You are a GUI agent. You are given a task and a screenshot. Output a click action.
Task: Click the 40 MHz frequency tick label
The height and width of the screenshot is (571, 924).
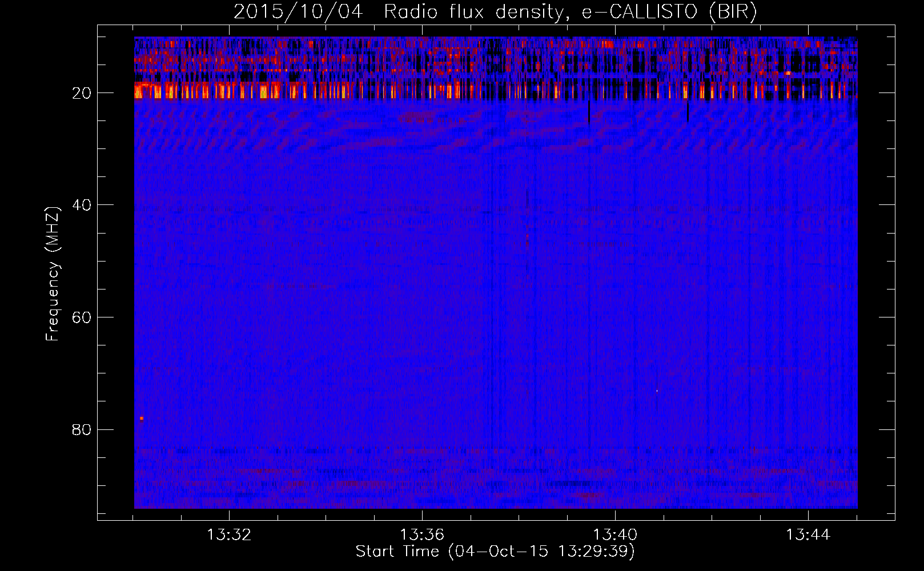[82, 205]
